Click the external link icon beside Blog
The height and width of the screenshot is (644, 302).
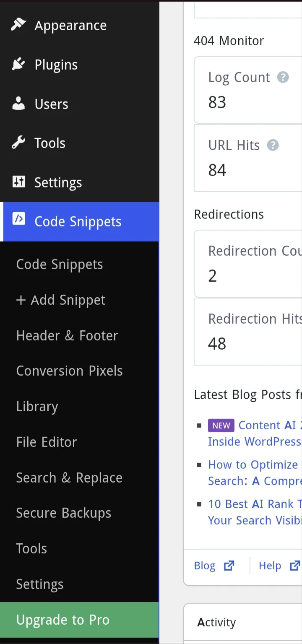(x=229, y=566)
